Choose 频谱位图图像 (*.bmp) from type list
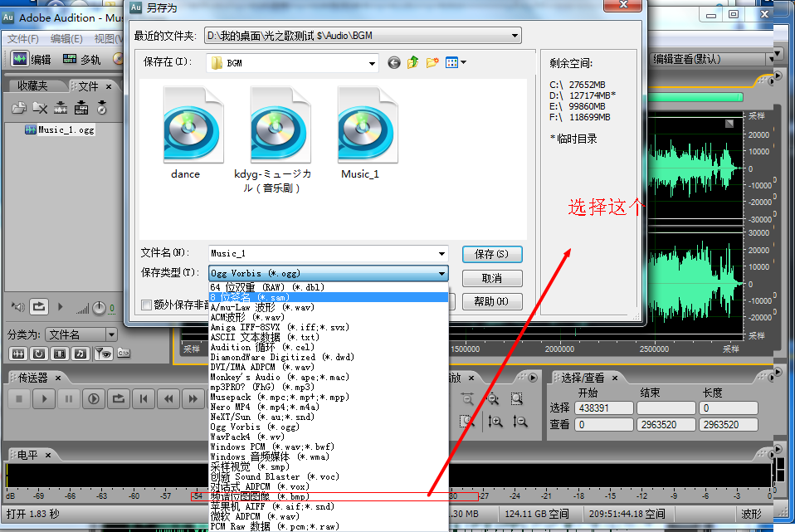Viewport: 795px width, 532px height. click(x=329, y=496)
